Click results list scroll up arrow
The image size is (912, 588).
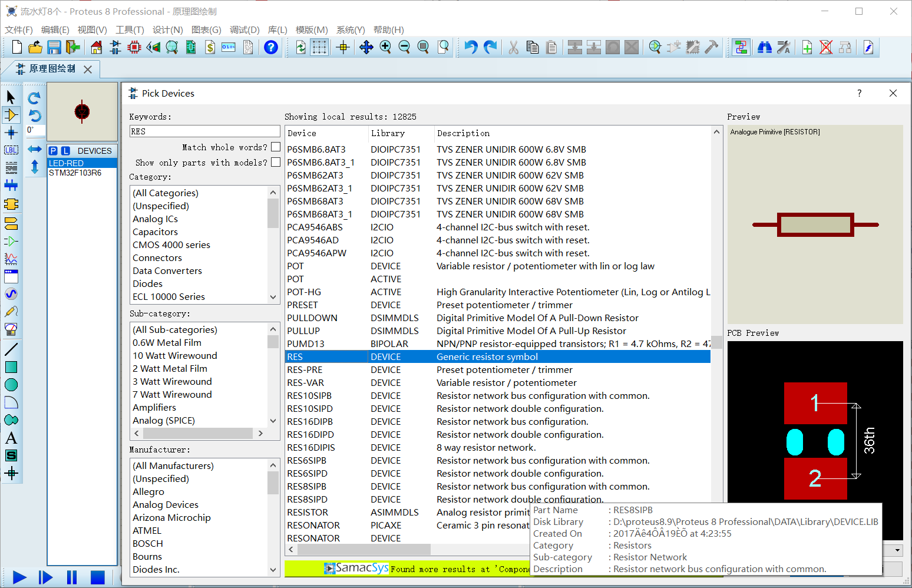coord(716,132)
